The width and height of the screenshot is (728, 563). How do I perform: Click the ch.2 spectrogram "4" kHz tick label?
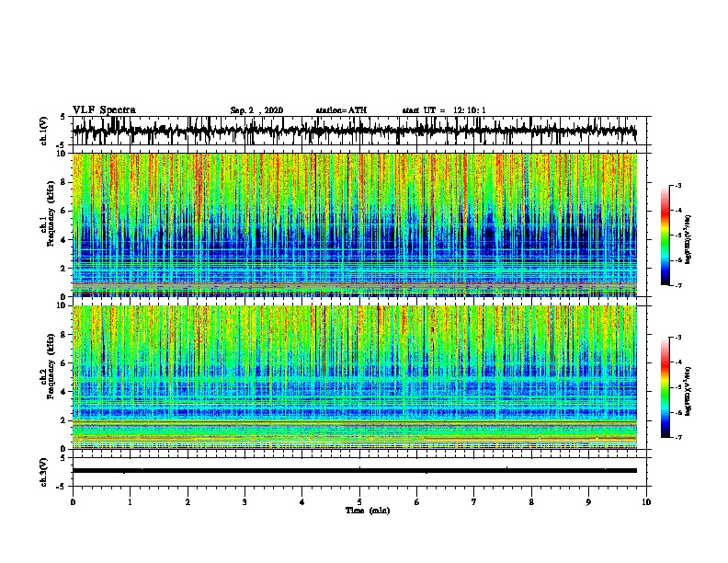[x=63, y=392]
